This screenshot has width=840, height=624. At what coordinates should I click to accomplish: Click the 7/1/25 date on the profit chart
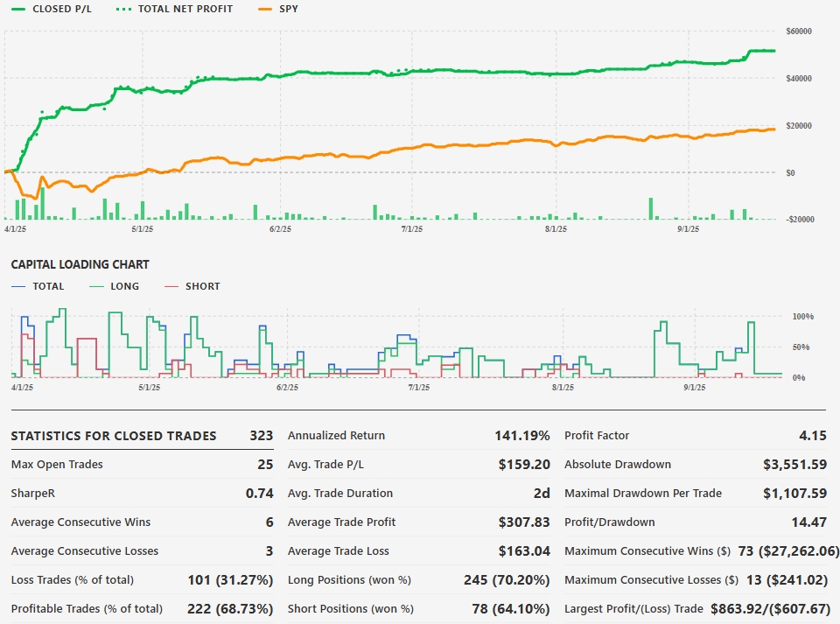[412, 229]
